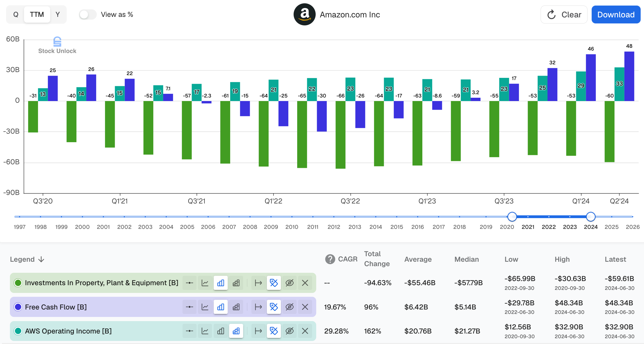This screenshot has height=344, width=644.
Task: Remove Investments In Property series from chart
Action: tap(305, 283)
